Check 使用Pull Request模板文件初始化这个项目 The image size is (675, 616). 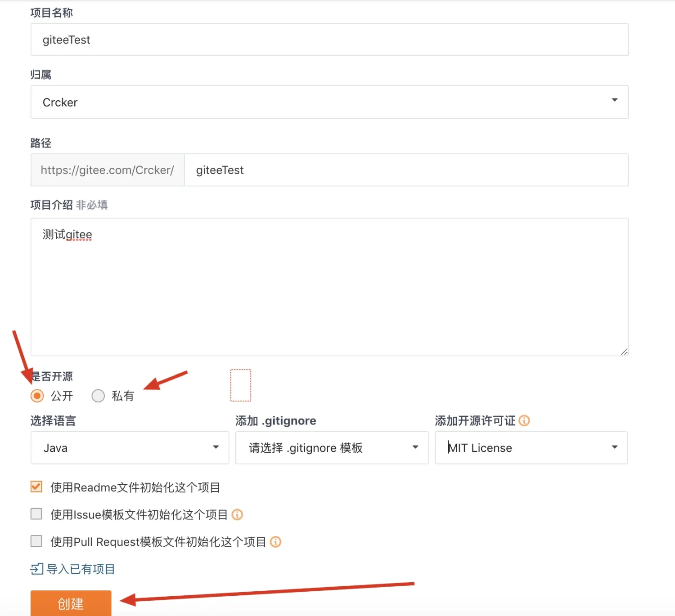coord(36,541)
